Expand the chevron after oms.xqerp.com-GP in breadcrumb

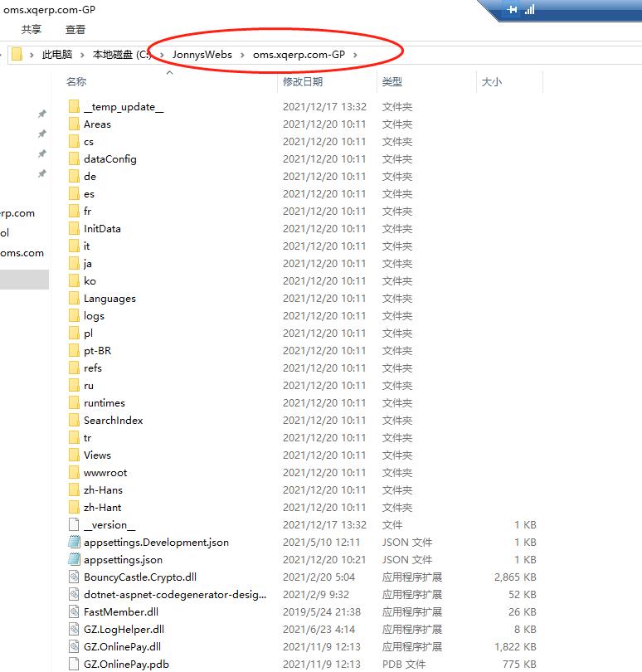(x=355, y=55)
